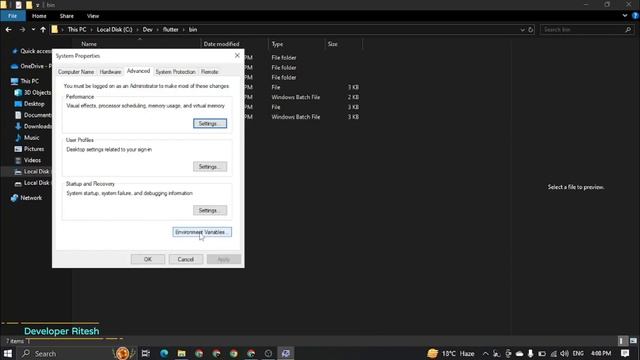640x360 pixels.
Task: Select the Advanced tab
Action: pos(138,71)
